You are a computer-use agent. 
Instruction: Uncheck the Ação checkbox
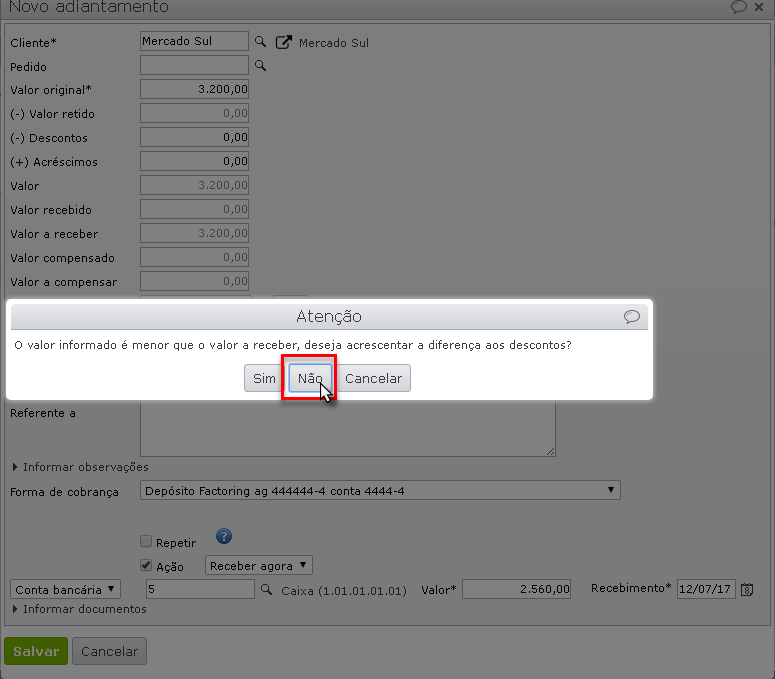click(146, 565)
